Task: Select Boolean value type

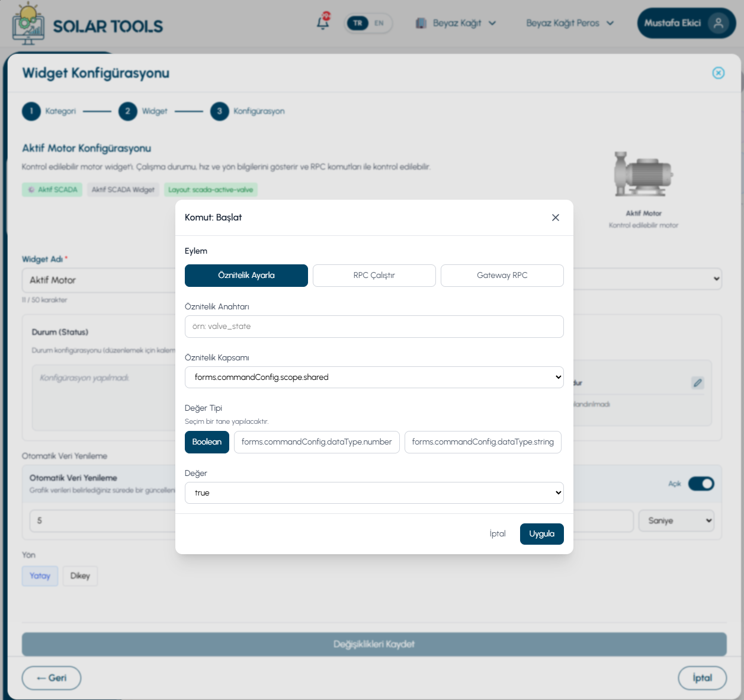Action: point(207,442)
